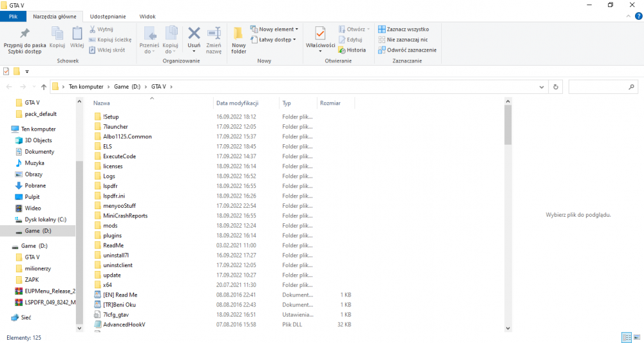
Task: Select pack_default in navigation pane
Action: [x=36, y=114]
